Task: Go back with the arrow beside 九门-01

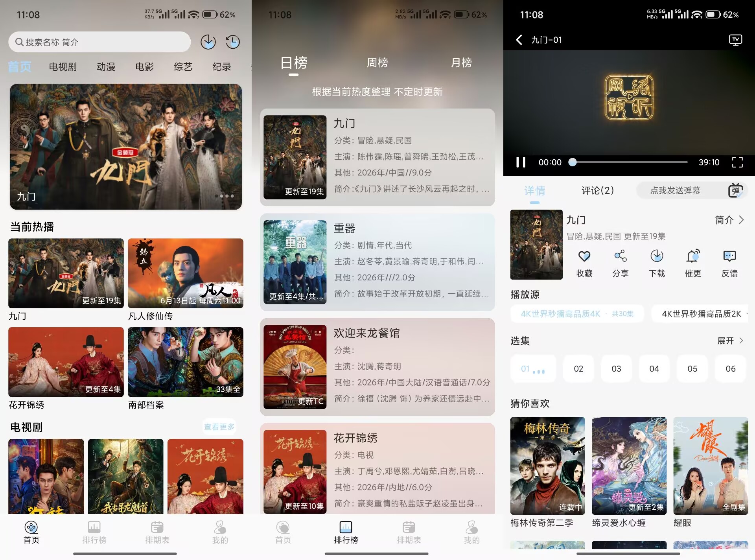Action: pos(519,40)
